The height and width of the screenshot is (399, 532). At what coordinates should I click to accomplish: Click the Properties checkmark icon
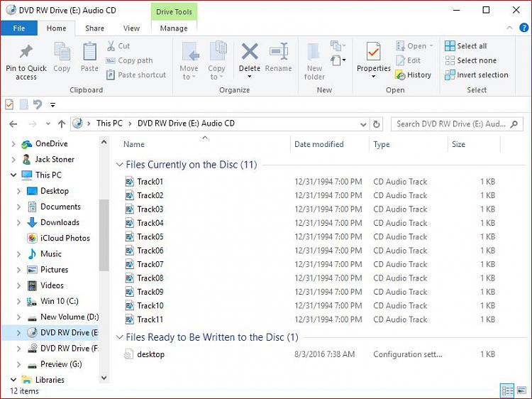tap(373, 52)
